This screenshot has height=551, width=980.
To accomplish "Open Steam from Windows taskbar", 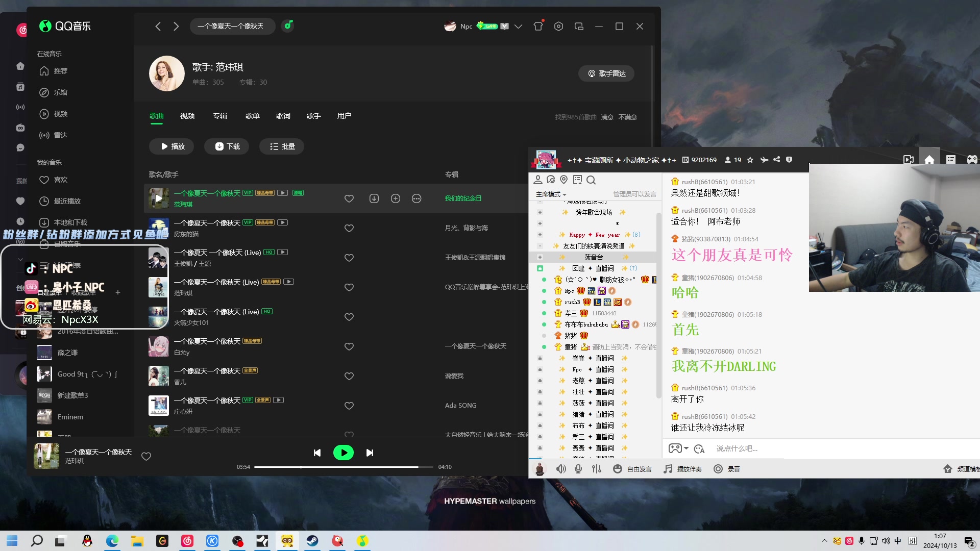I will click(312, 541).
